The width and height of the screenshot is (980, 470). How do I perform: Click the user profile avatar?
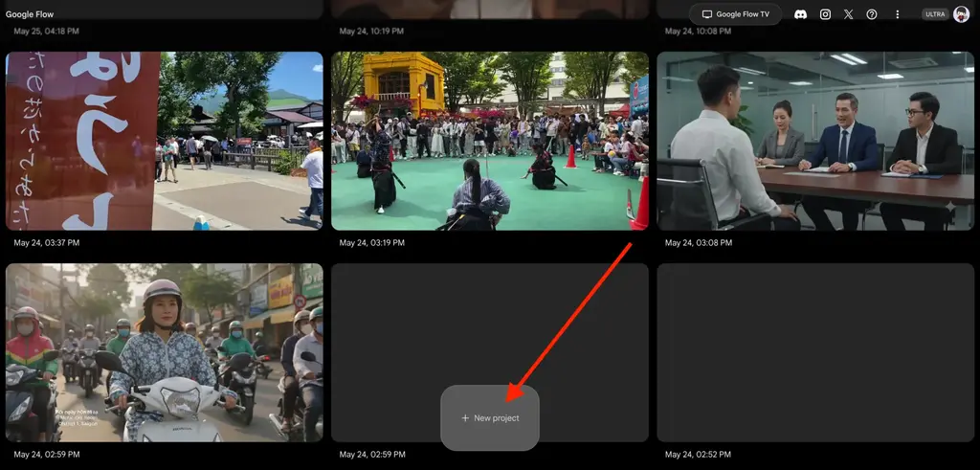[x=961, y=14]
